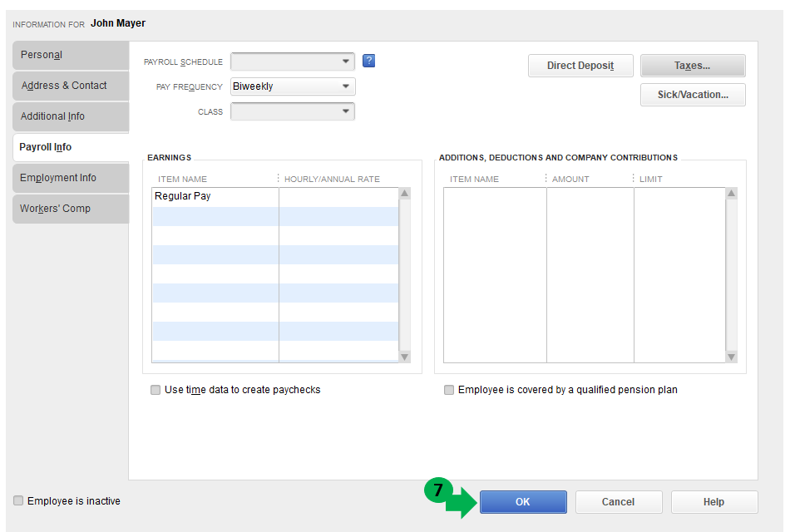This screenshot has height=532, width=790.
Task: Click Earnings Item Name column header
Action: (x=182, y=180)
